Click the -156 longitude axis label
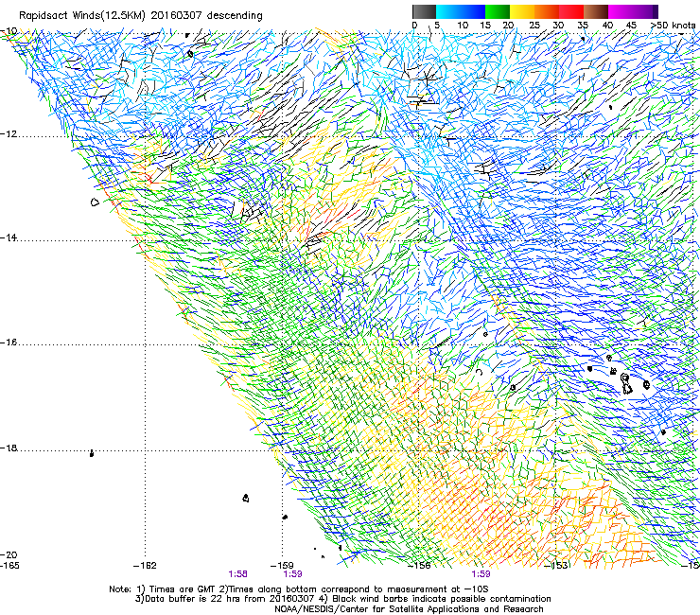Viewport: 700px width, 615px height. tap(419, 566)
